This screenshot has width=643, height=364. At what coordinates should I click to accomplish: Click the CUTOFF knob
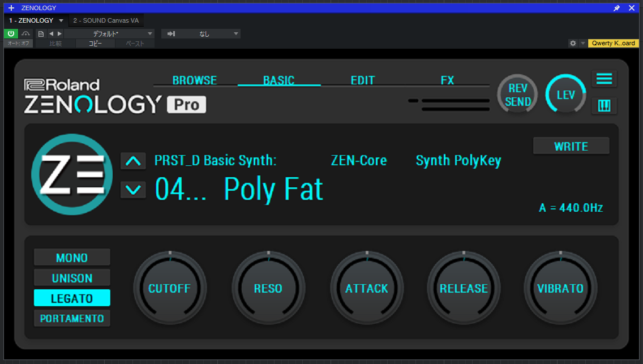[x=170, y=288]
